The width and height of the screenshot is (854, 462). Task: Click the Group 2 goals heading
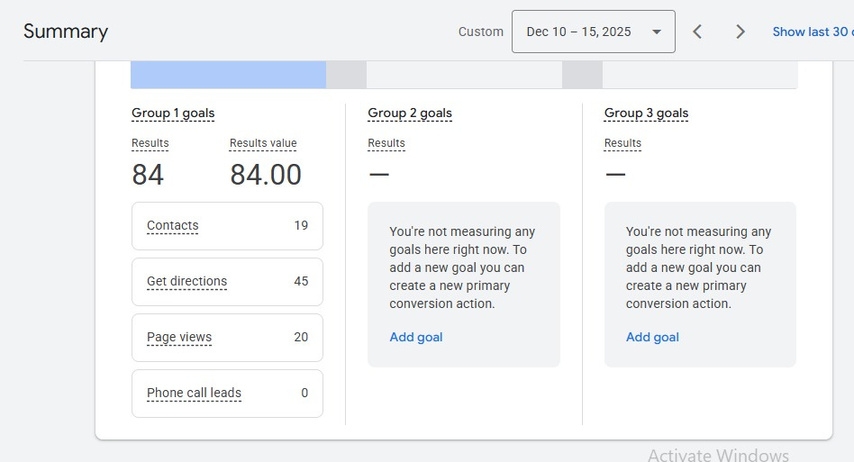point(409,114)
